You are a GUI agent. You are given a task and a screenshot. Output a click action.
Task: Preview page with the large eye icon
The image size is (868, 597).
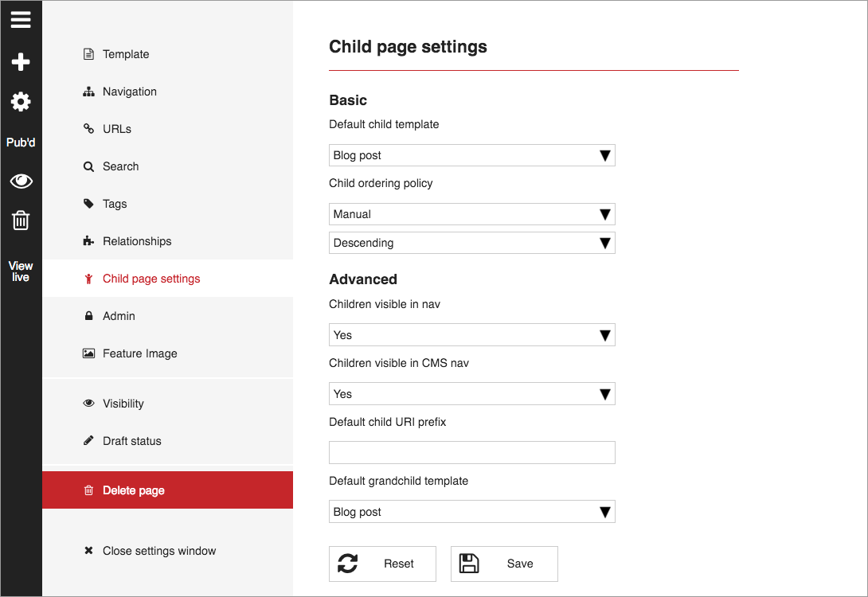pos(21,181)
